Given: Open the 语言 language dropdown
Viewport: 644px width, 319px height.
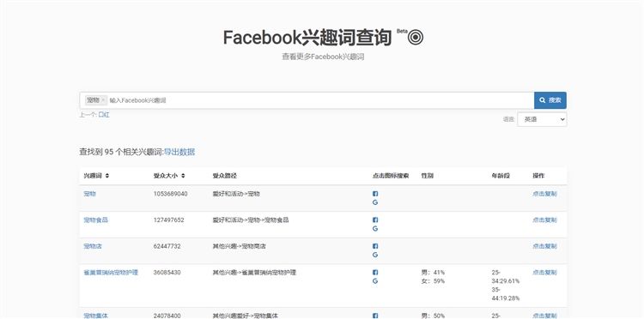Looking at the screenshot, I should point(542,119).
